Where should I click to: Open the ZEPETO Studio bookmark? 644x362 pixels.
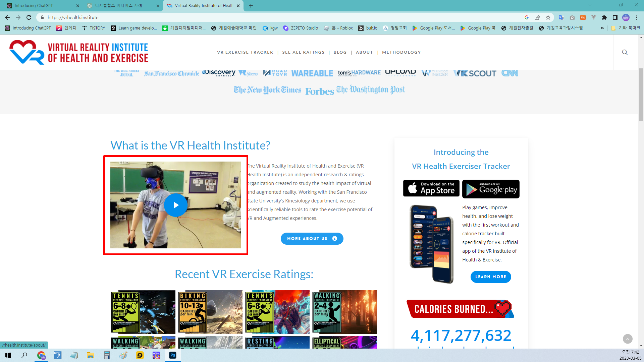pyautogui.click(x=301, y=28)
